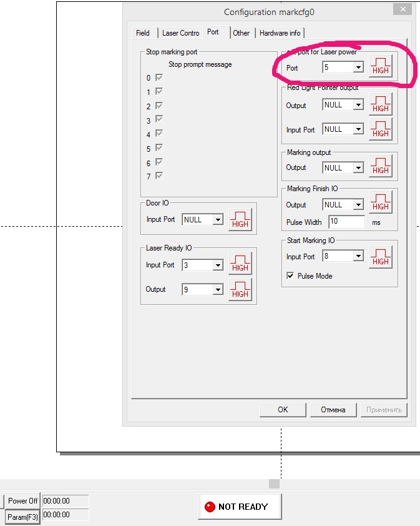This screenshot has width=420, height=526.
Task: Click the Pulse Width input field
Action: pos(346,222)
